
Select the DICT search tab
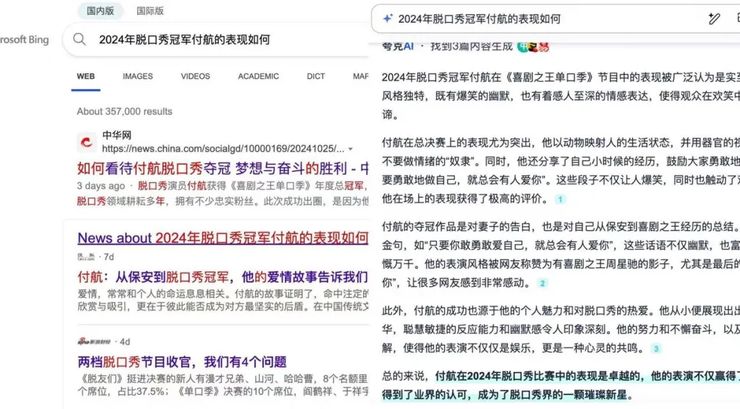point(316,76)
